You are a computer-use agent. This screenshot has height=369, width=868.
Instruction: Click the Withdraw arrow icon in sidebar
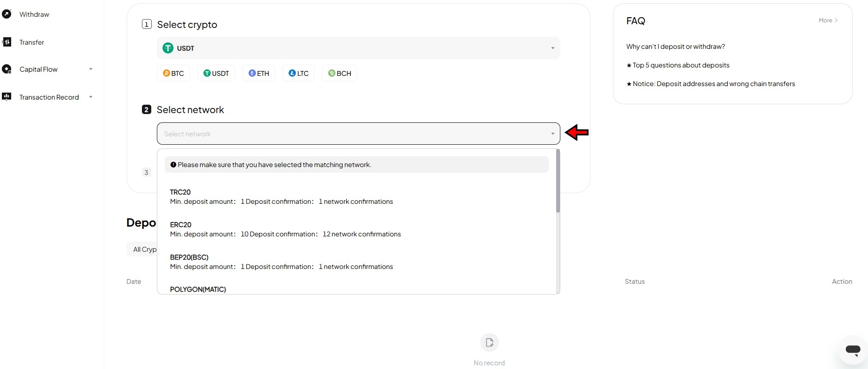click(7, 14)
